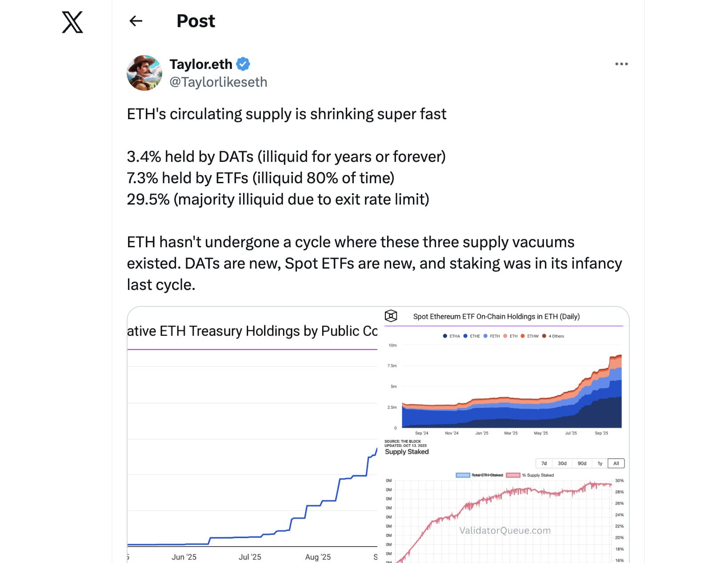Switch to the 90d range
The width and height of the screenshot is (728, 563).
[x=582, y=463]
